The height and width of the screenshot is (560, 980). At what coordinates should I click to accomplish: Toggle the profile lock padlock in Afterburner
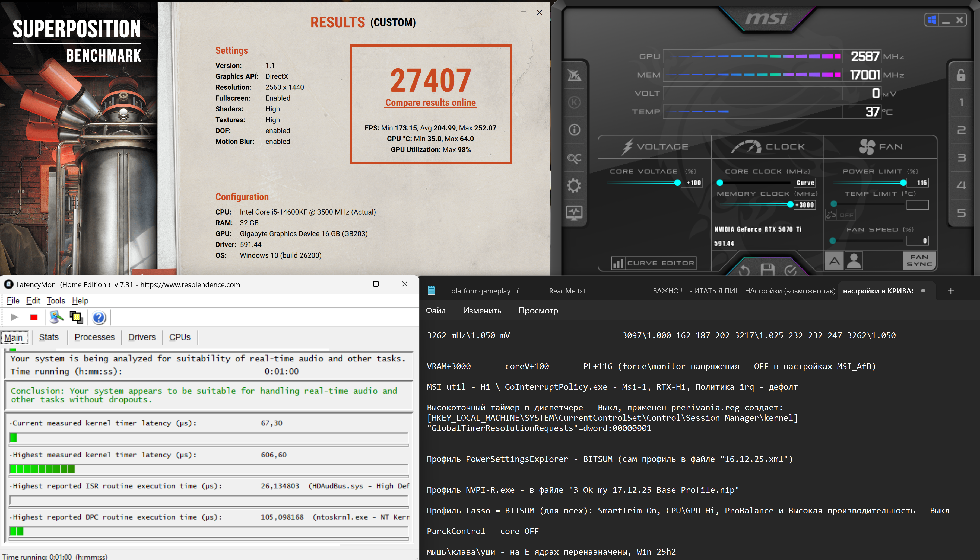961,75
